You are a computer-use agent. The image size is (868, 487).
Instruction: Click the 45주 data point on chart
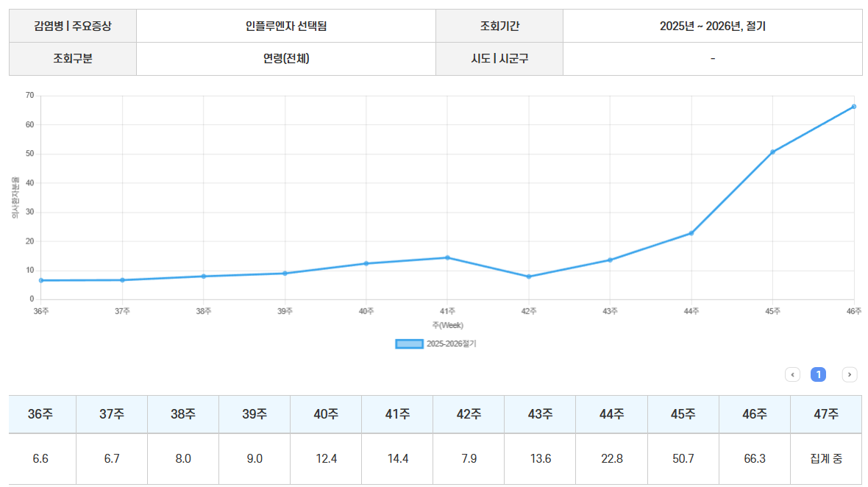coord(772,152)
